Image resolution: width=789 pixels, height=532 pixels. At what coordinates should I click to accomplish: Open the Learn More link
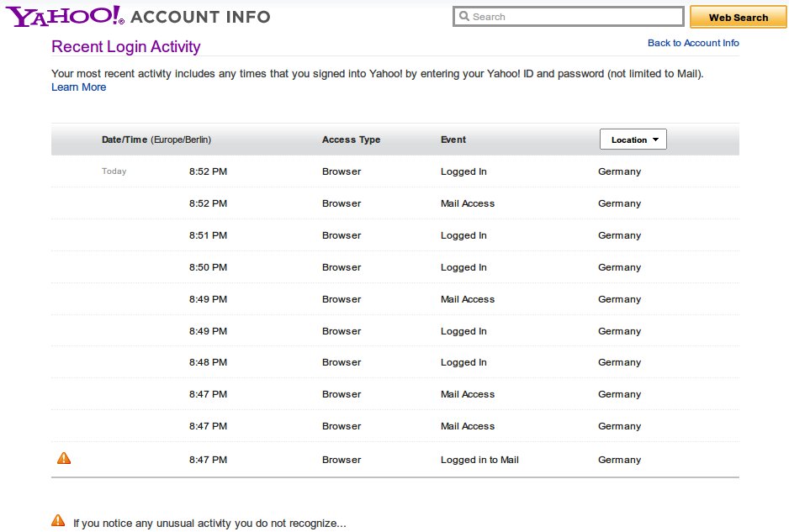(x=78, y=87)
